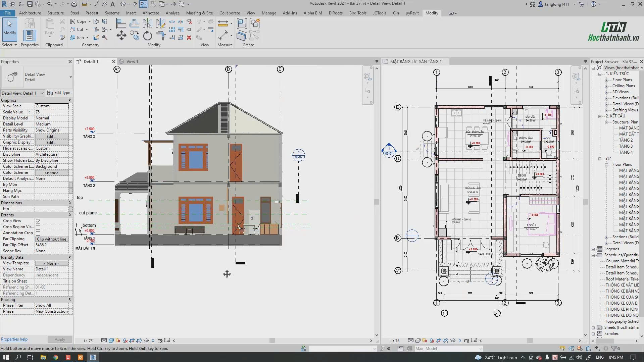Tick the Sun Path checkbox
This screenshot has width=644, height=362.
click(x=38, y=197)
